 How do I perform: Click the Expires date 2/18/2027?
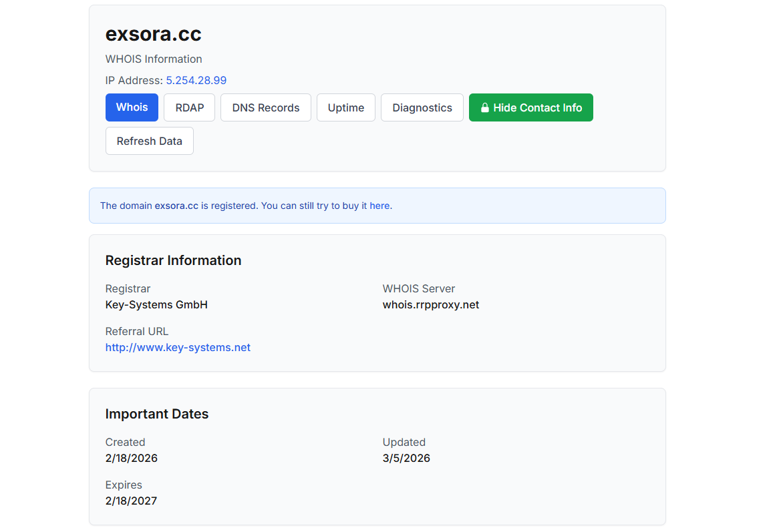(x=131, y=501)
